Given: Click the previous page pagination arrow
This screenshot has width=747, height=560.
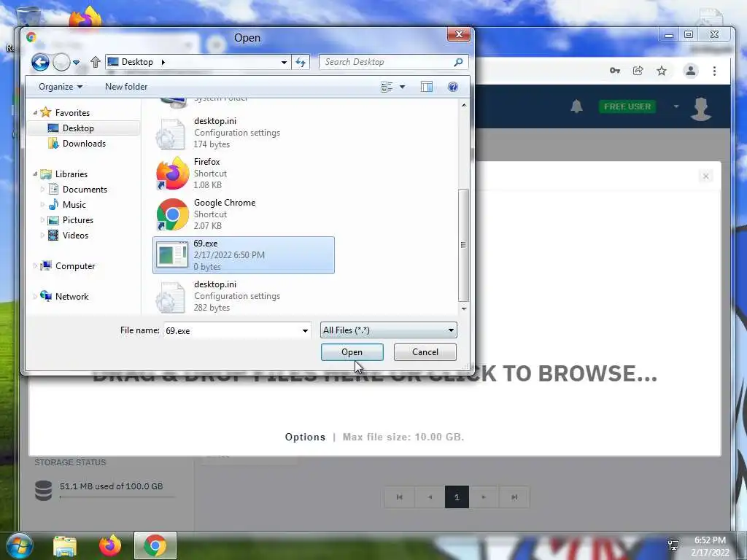Looking at the screenshot, I should pos(430,497).
